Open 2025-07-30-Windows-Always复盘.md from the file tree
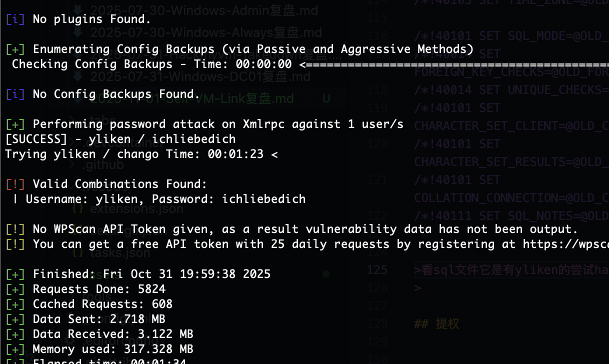Viewport: 609px width, 364px height. [x=206, y=32]
